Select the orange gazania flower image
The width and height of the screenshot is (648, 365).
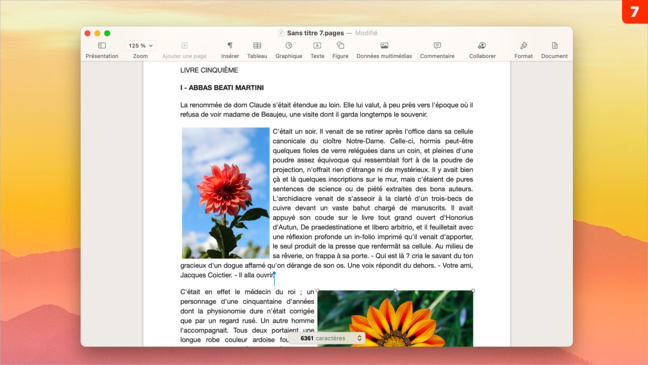[395, 319]
